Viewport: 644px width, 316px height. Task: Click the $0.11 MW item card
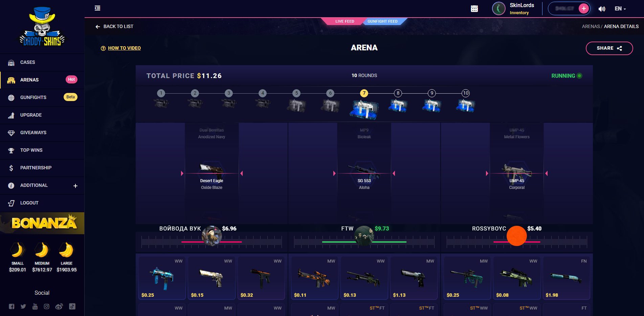(314, 278)
